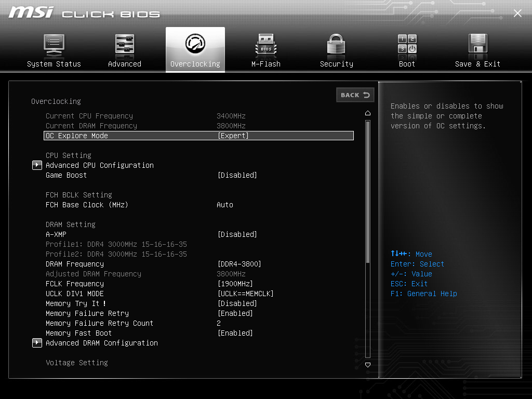Screen dimensions: 532x399
Task: Close the Click BIOS window
Action: point(517,13)
